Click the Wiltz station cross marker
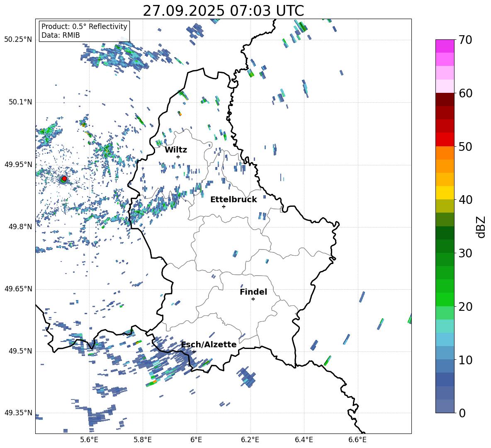 pyautogui.click(x=178, y=157)
